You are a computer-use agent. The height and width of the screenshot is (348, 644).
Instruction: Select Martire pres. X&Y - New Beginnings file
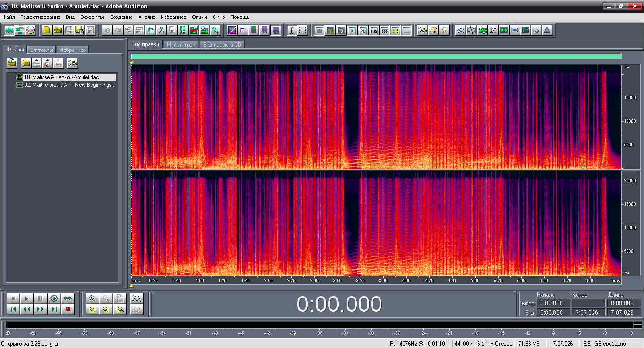click(x=69, y=85)
